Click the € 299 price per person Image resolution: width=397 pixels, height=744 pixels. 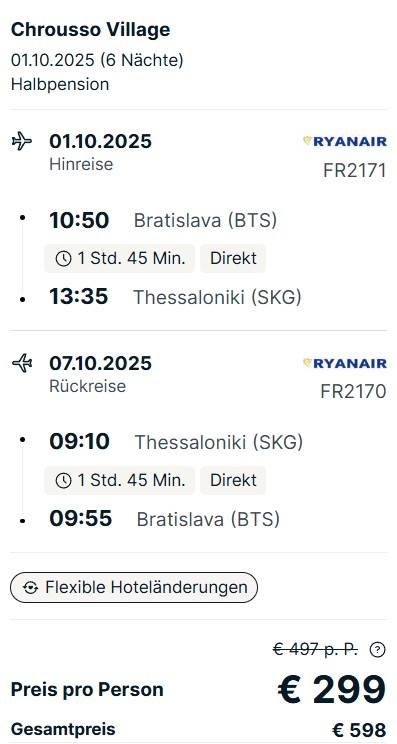point(332,689)
